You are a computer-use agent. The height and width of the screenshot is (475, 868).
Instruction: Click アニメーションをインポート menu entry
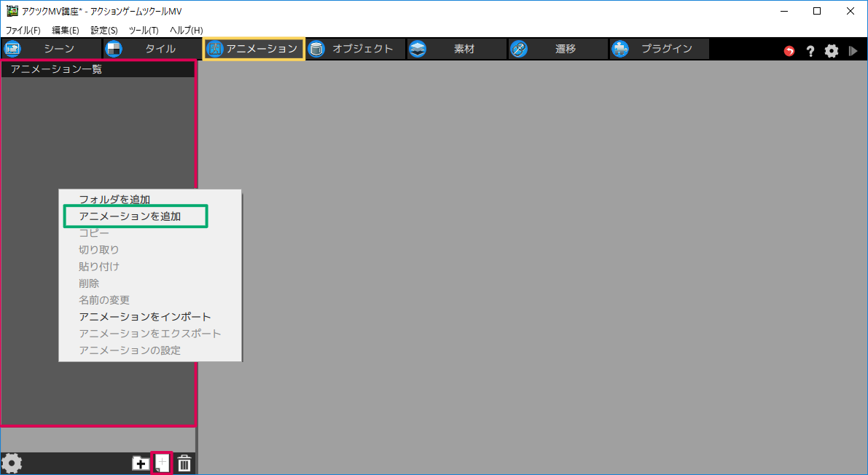145,317
